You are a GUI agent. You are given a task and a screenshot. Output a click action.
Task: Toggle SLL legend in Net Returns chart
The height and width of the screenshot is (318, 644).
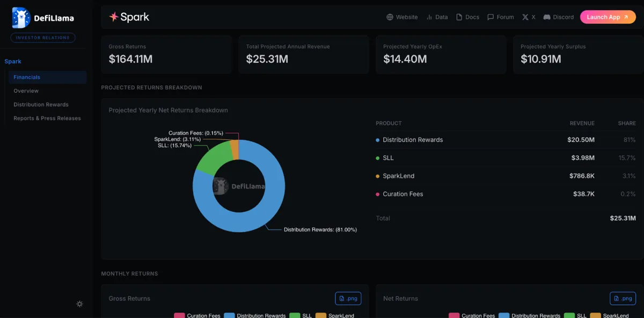click(575, 315)
